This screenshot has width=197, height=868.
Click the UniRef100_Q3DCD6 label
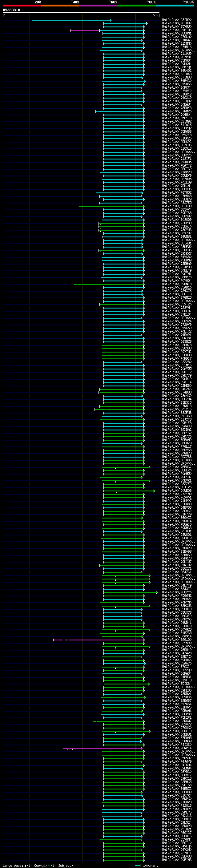point(177,250)
